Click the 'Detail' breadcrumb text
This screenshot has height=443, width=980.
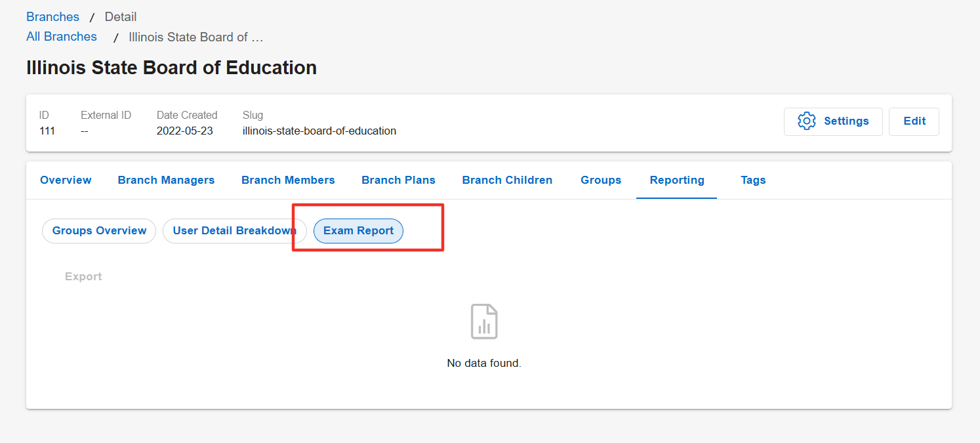pyautogui.click(x=121, y=17)
